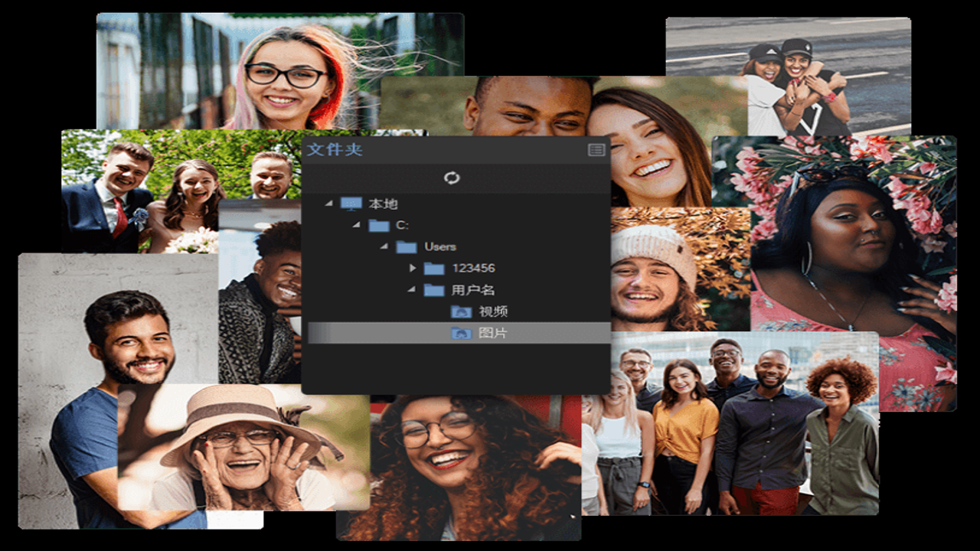
Task: Expand the 123456 folder arrow
Action: [412, 268]
